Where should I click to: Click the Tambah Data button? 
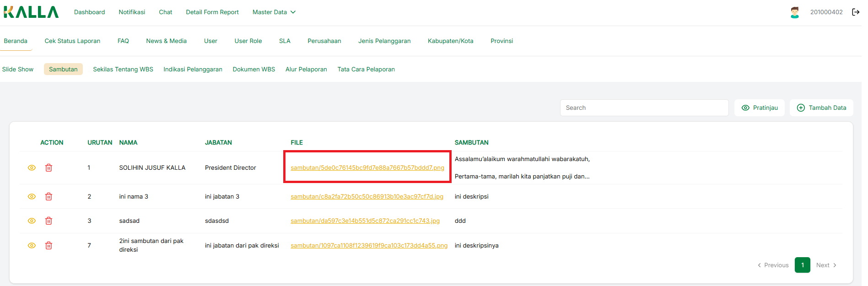[821, 108]
